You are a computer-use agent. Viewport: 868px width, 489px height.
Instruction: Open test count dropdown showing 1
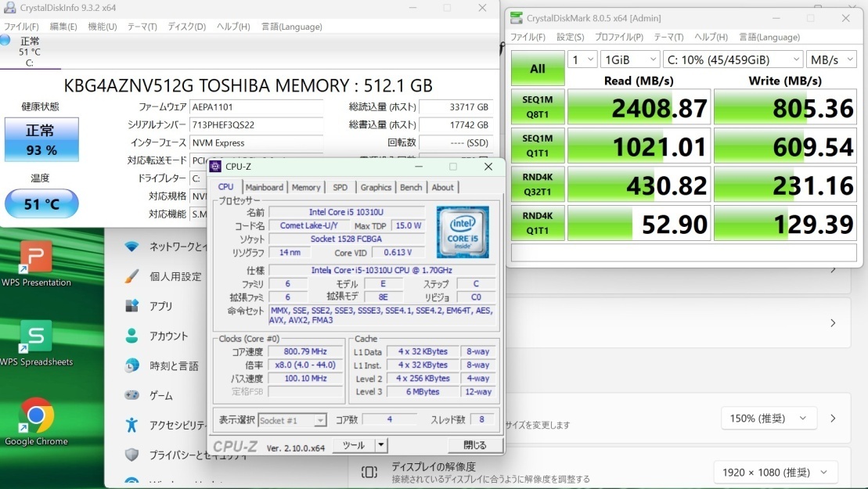(582, 59)
